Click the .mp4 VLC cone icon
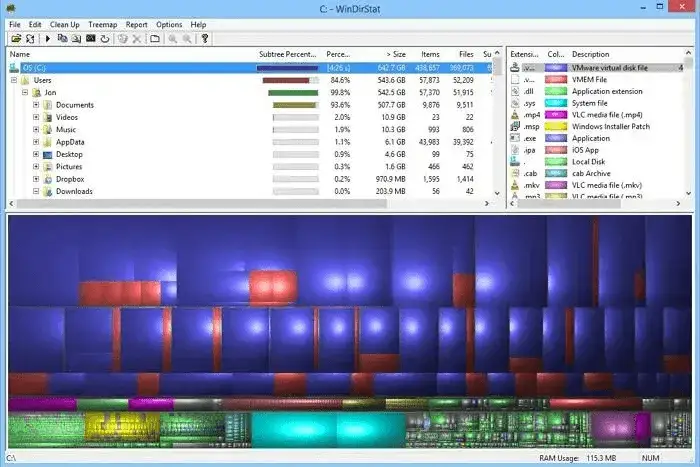700x467 pixels. pos(515,115)
